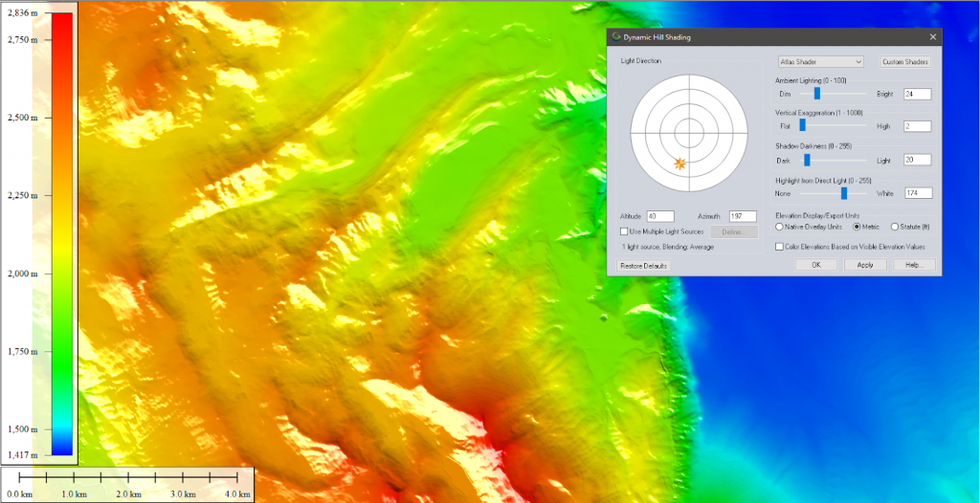Screen dimensions: 980x503
Task: Click the Altitude input field
Action: click(660, 216)
